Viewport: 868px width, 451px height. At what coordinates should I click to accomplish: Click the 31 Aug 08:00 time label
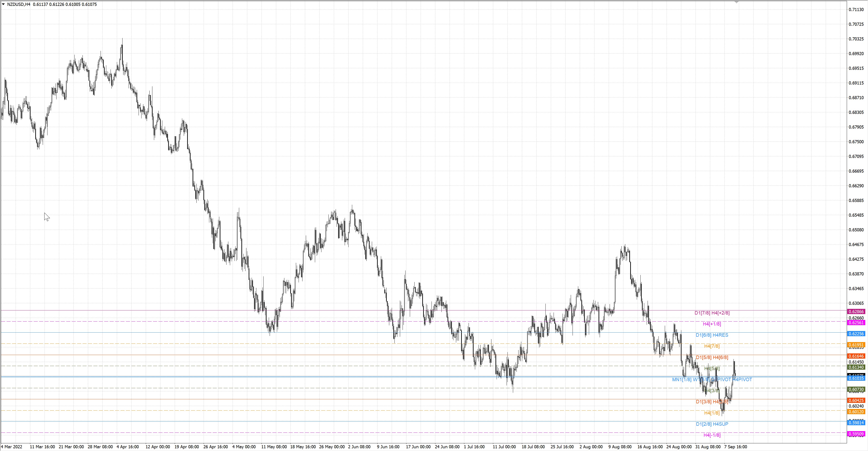click(708, 447)
